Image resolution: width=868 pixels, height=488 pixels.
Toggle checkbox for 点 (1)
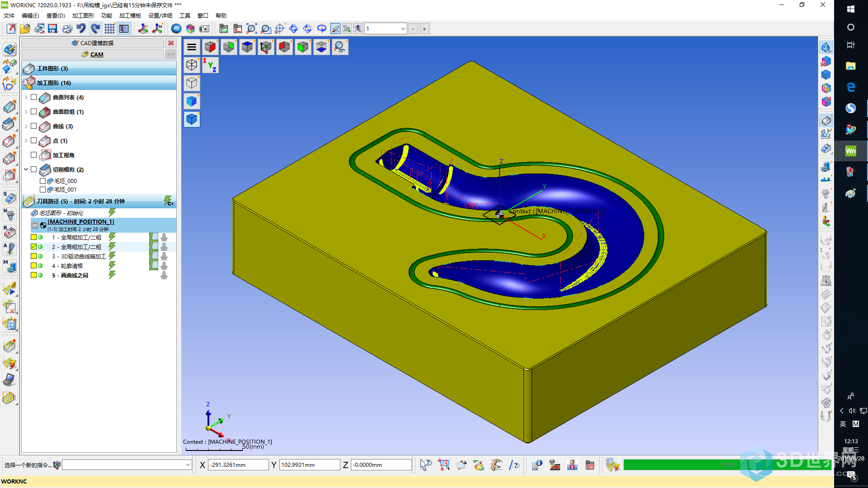tap(33, 141)
